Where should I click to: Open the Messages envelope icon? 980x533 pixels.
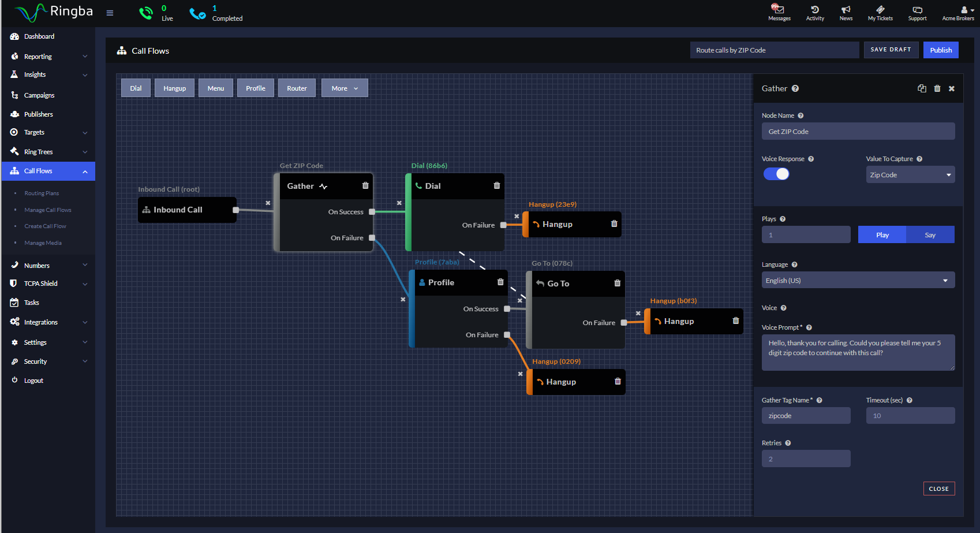point(779,9)
